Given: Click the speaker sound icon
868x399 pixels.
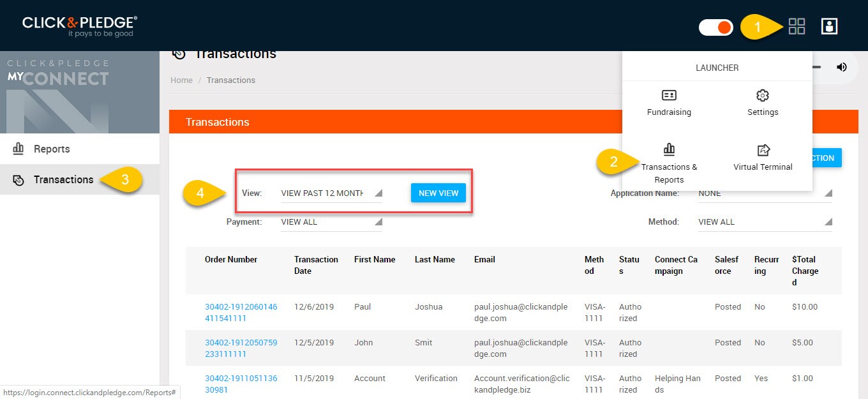Looking at the screenshot, I should 842,67.
